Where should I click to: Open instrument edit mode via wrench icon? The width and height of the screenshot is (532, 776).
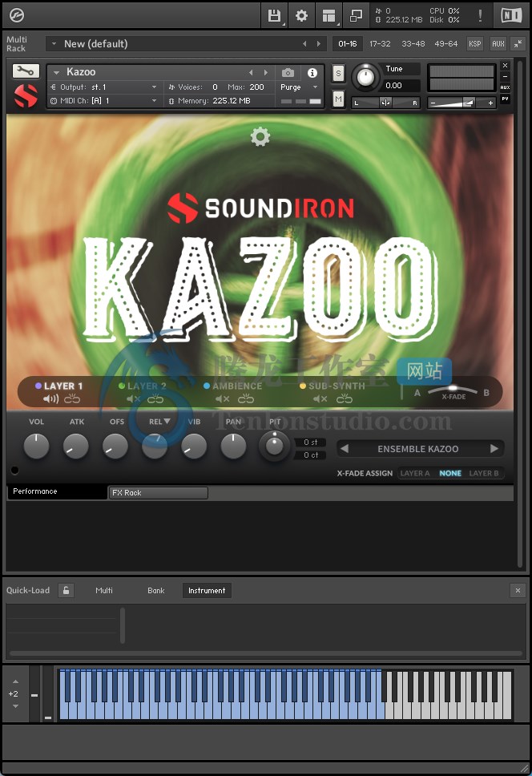(26, 71)
